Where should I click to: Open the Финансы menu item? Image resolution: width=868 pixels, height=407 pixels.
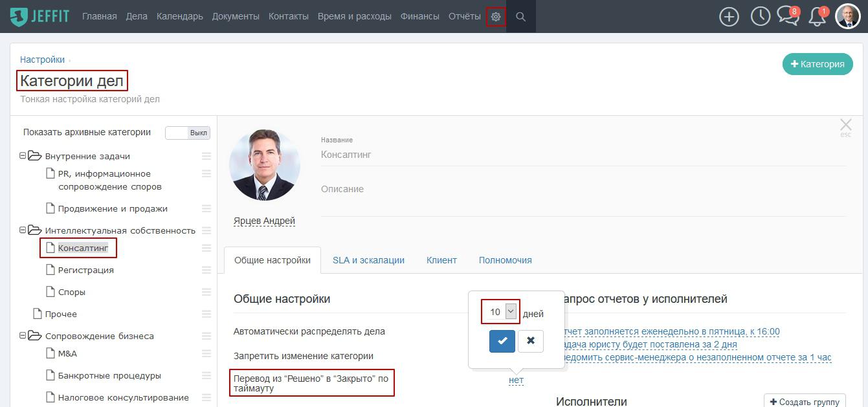(x=420, y=16)
